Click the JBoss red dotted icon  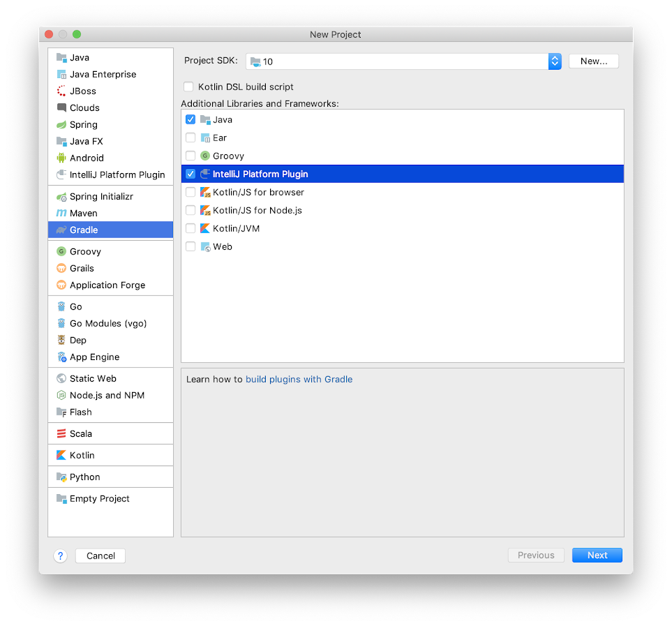(61, 91)
